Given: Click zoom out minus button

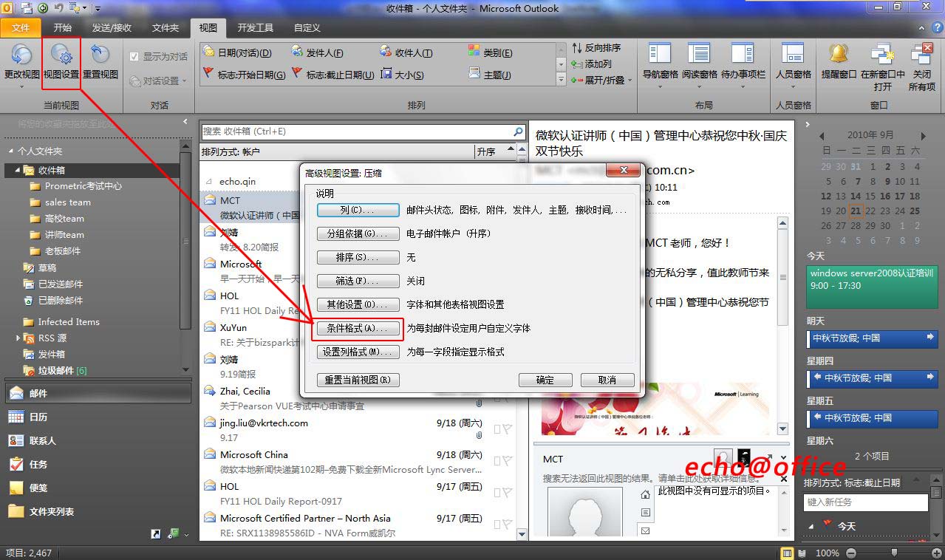Looking at the screenshot, I should 850,553.
